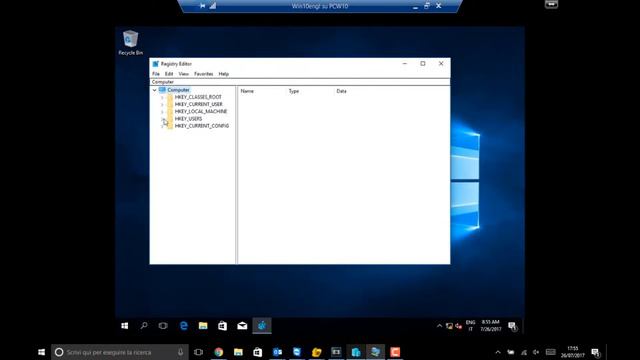Open the host Action Center notifications icon
Screen dimensions: 640x360
point(596,352)
